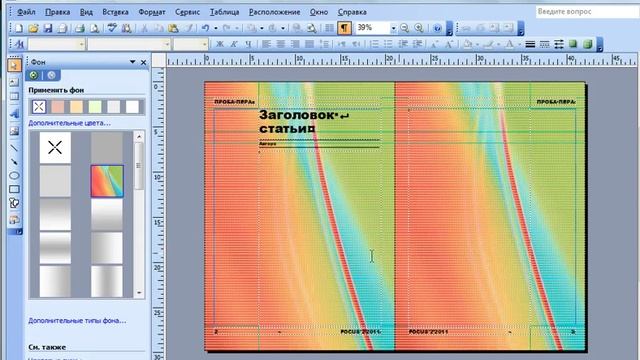The height and width of the screenshot is (360, 640).
Task: Click the Styles and Formatting icon
Action: pos(19,44)
